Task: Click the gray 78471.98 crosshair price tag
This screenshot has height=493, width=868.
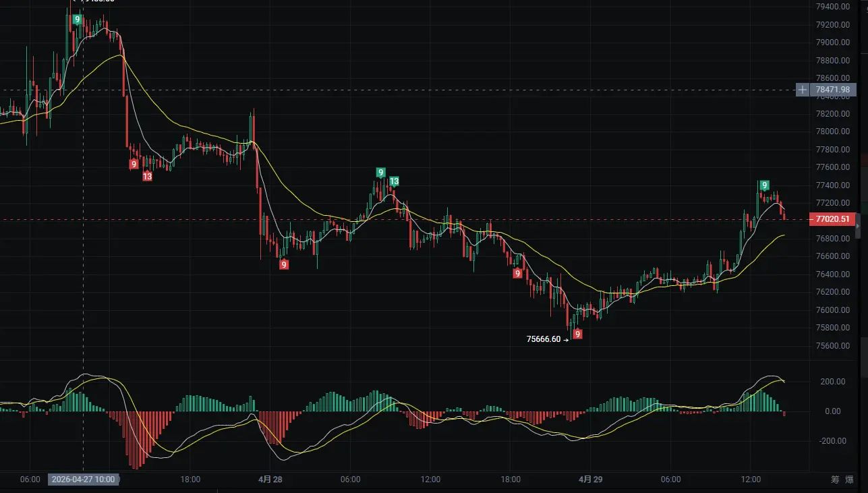Action: (x=834, y=90)
